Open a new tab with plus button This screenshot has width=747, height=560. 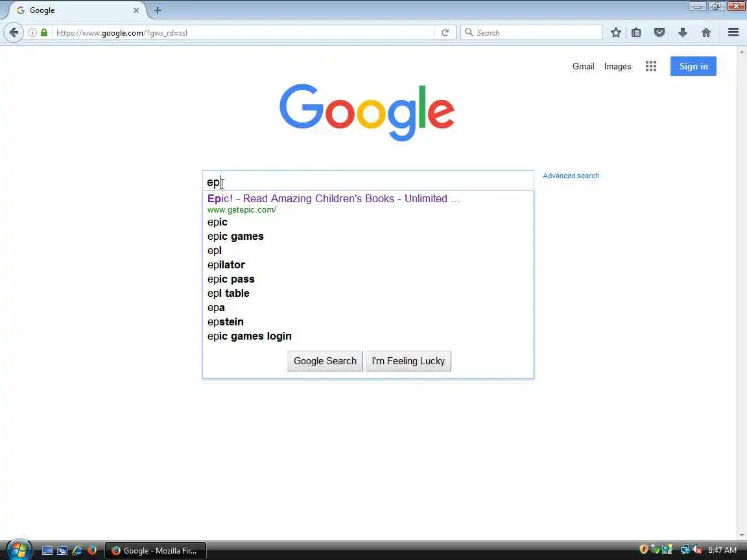157,10
